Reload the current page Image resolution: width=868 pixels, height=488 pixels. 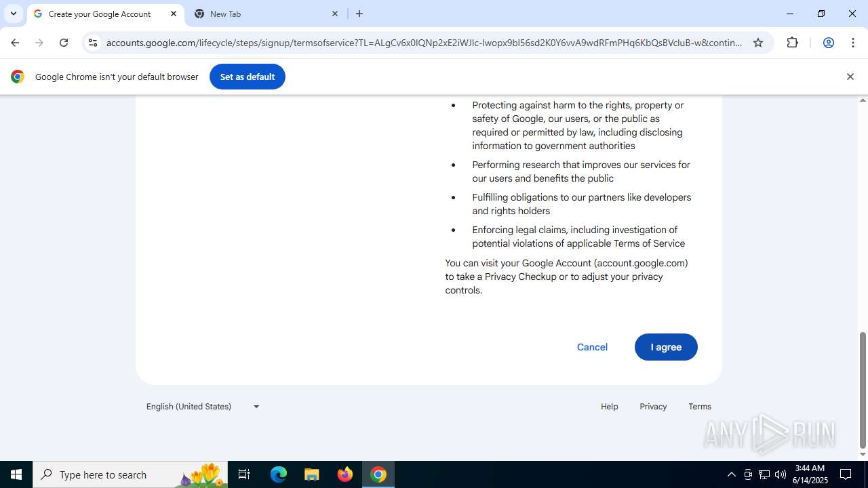[64, 43]
